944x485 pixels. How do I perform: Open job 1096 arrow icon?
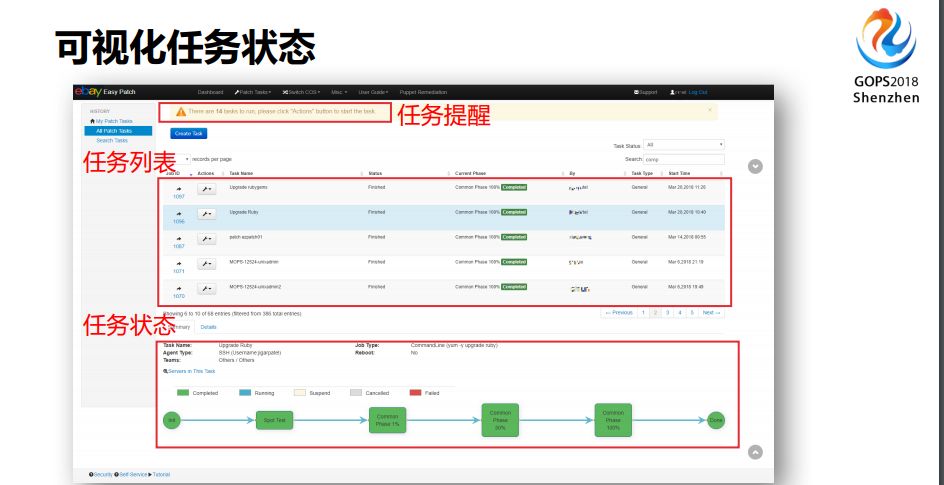point(179,214)
